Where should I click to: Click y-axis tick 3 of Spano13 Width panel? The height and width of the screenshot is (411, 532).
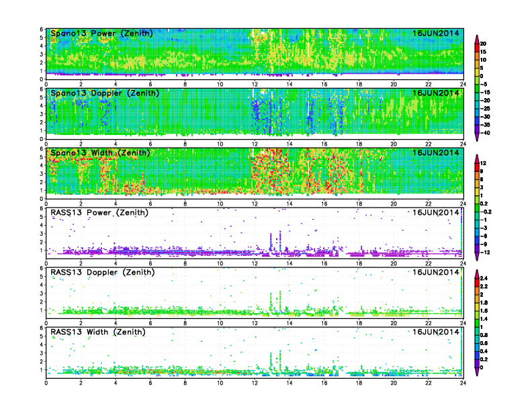click(x=42, y=174)
